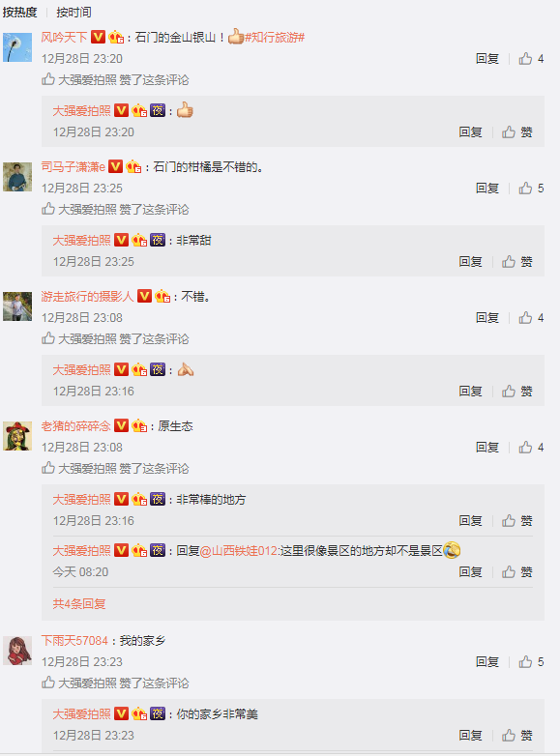This screenshot has width=560, height=756.
Task: Open 老猪的碎碎念 username link
Action: 75,426
